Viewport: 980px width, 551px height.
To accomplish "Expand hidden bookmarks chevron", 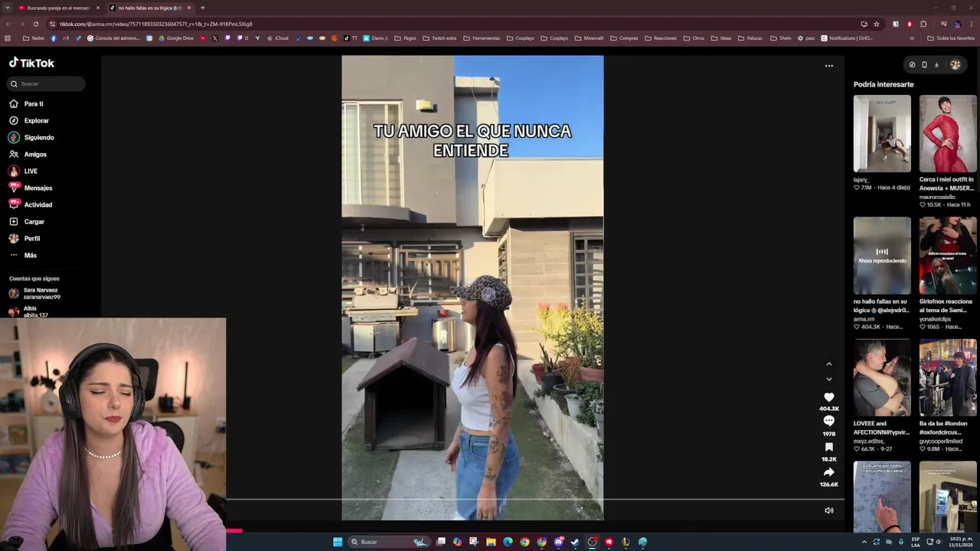I will coord(912,38).
